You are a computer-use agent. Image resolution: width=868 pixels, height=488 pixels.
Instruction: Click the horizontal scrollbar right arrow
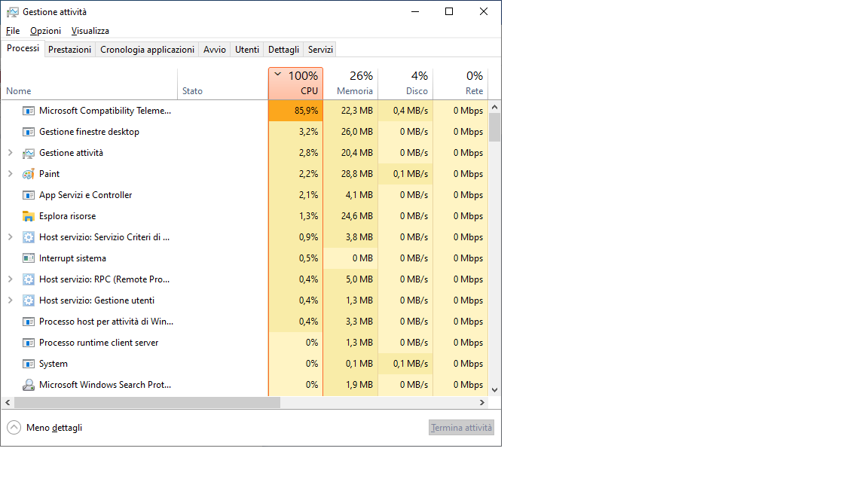482,403
